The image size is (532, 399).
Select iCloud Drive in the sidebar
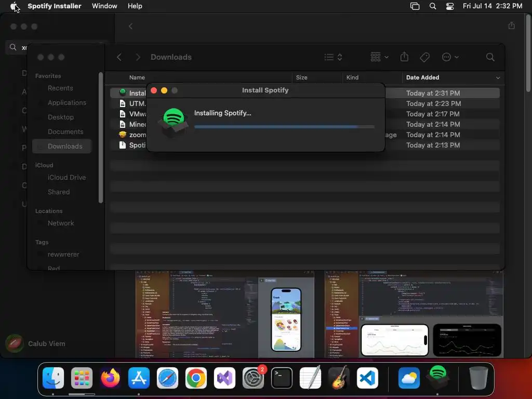[66, 178]
